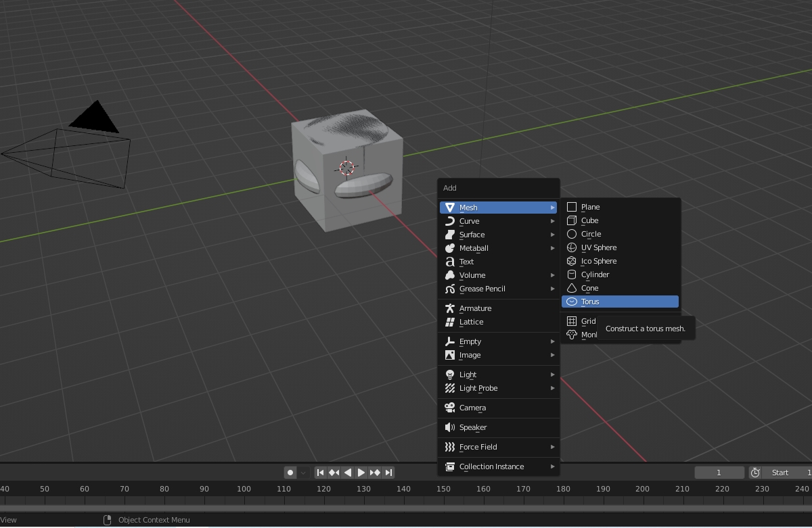Add a Cube mesh
This screenshot has height=528, width=812.
(x=620, y=220)
